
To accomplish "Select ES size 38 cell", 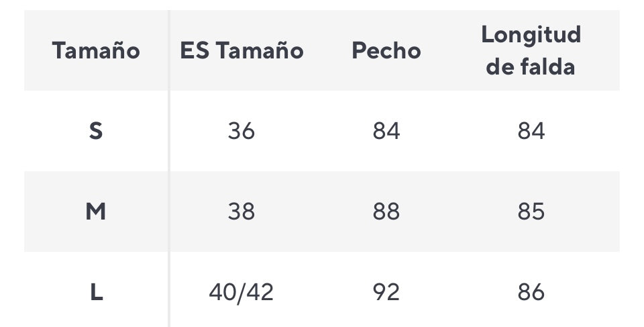I will point(241,212).
